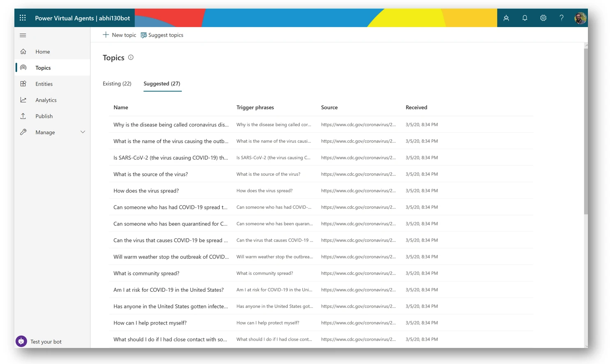This screenshot has height=364, width=613.
Task: Click the info icon next to Topics heading
Action: pos(131,57)
